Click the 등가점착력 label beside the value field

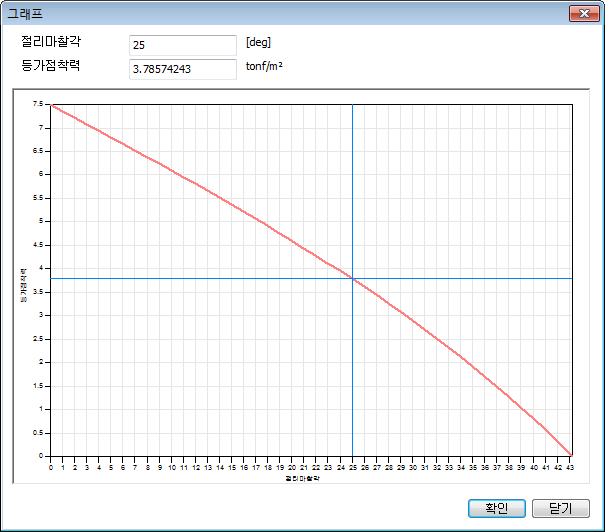[50, 66]
